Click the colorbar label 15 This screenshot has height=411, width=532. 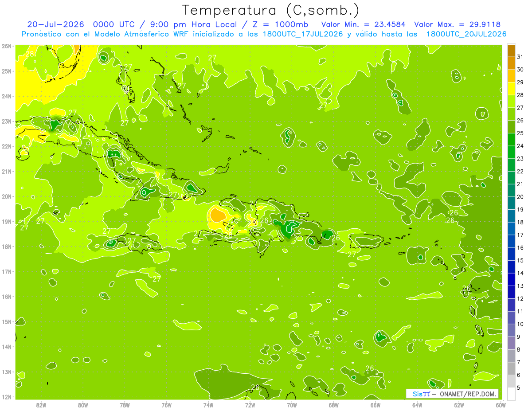[x=520, y=261]
